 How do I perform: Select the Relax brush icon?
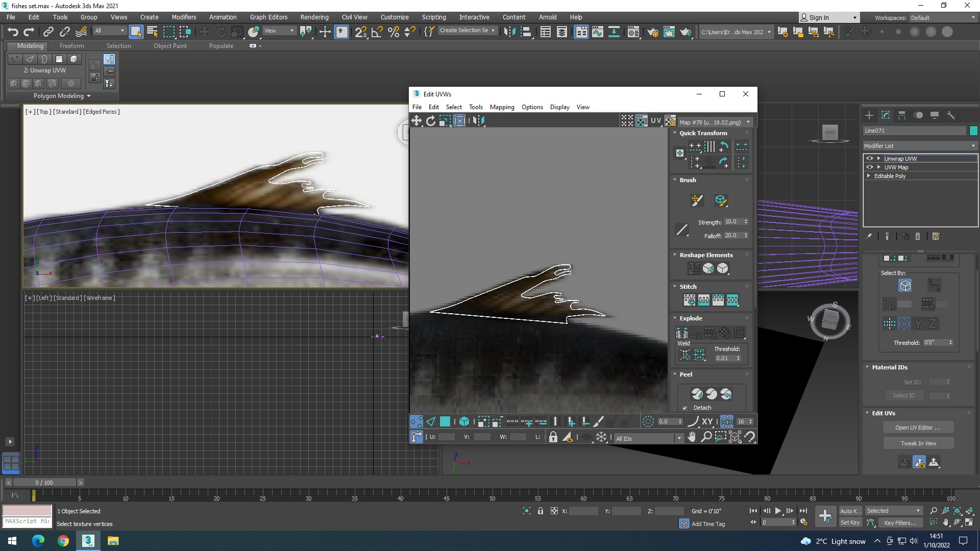[x=720, y=200]
